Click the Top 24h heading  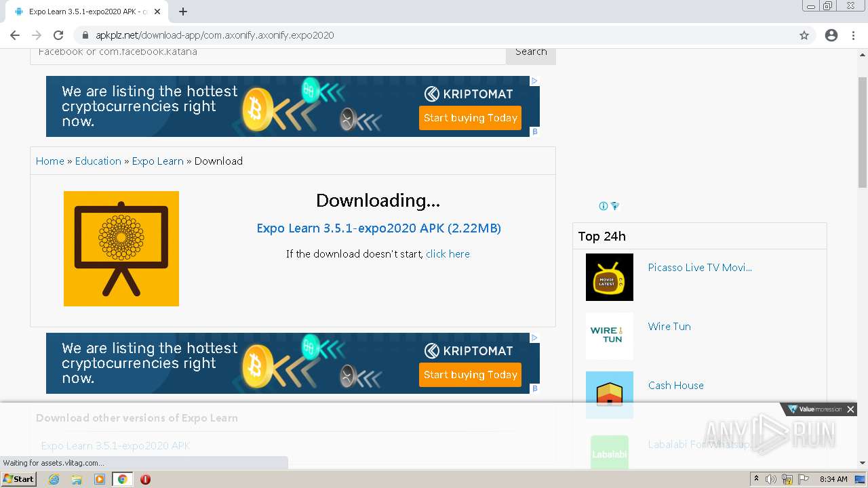(602, 237)
